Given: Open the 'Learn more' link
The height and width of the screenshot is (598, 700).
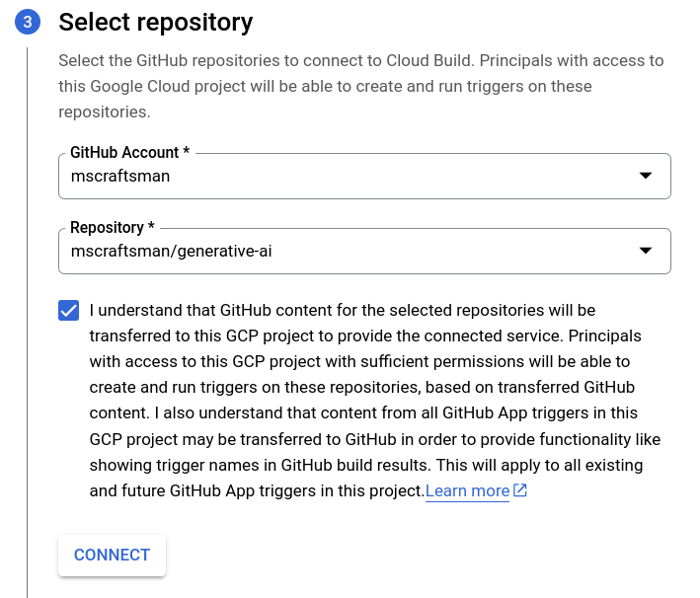Looking at the screenshot, I should [x=467, y=490].
